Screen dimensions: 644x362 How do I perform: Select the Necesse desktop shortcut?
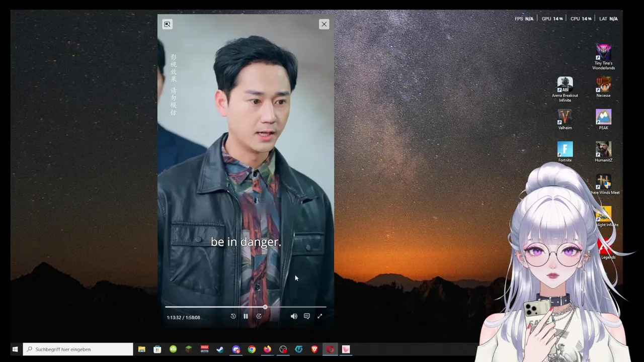603,87
